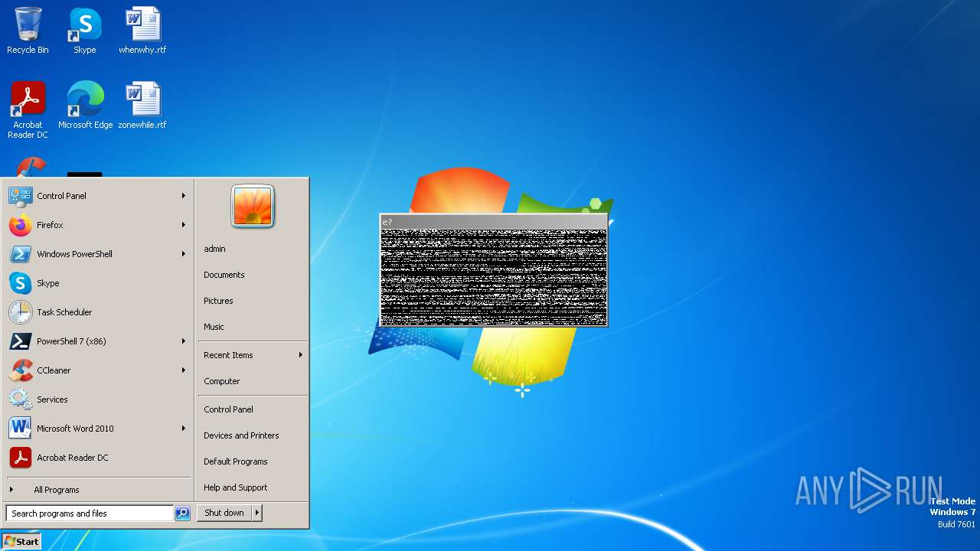Expand PowerShell 7 (x86) jump list arrow
This screenshot has height=551, width=980.
pos(184,341)
